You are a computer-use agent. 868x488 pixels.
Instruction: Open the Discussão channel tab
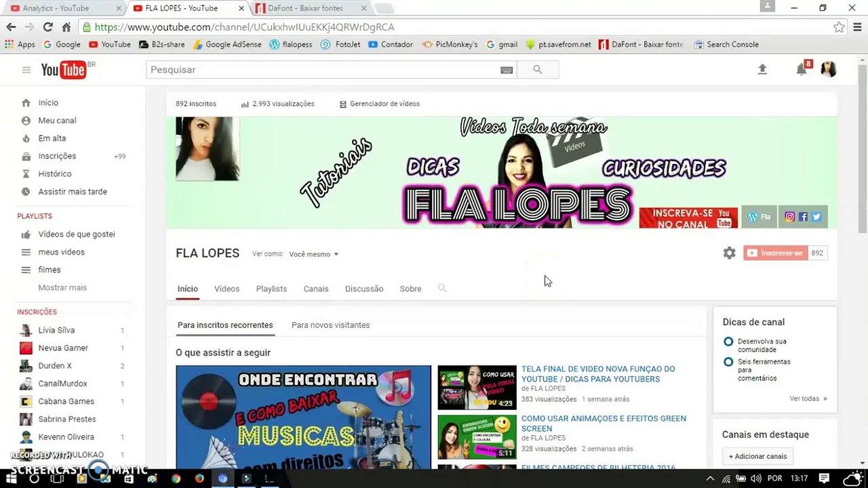[x=364, y=289]
